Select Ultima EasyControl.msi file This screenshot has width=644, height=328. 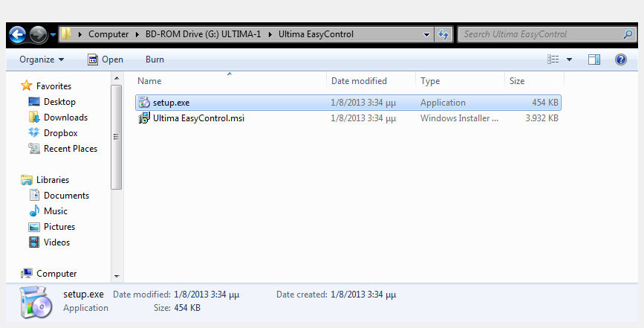199,118
